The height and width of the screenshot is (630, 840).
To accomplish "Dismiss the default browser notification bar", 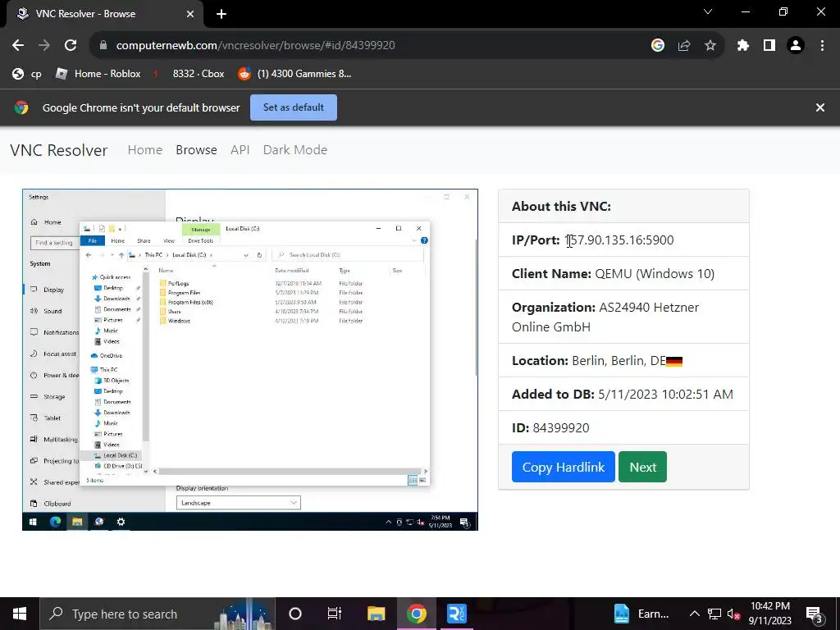I will (x=819, y=107).
